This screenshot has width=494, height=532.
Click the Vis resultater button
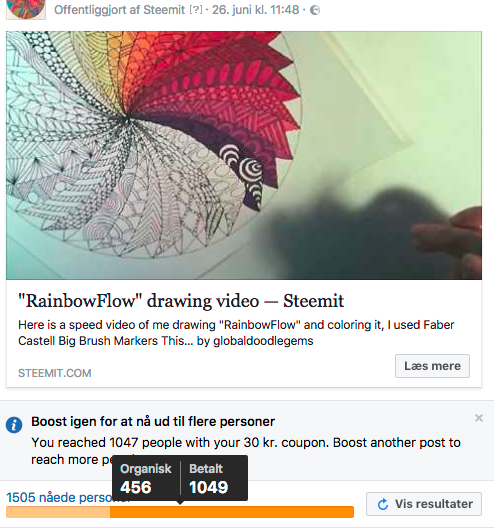[424, 504]
